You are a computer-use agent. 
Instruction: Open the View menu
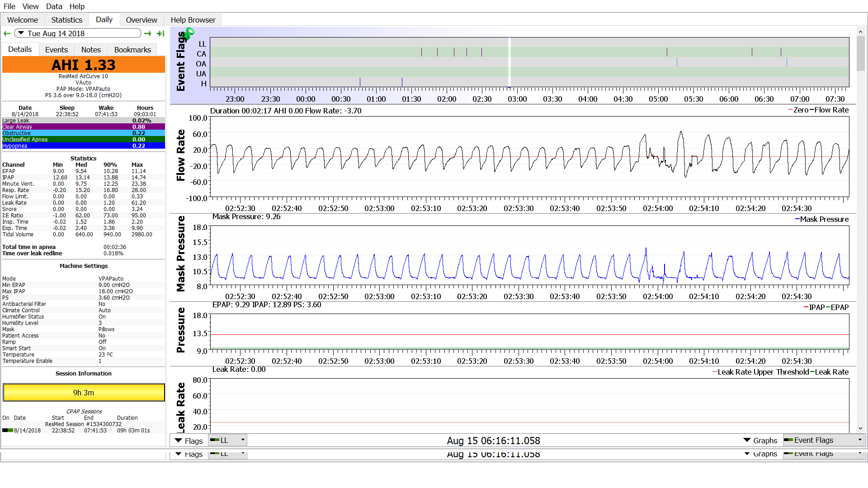[30, 6]
